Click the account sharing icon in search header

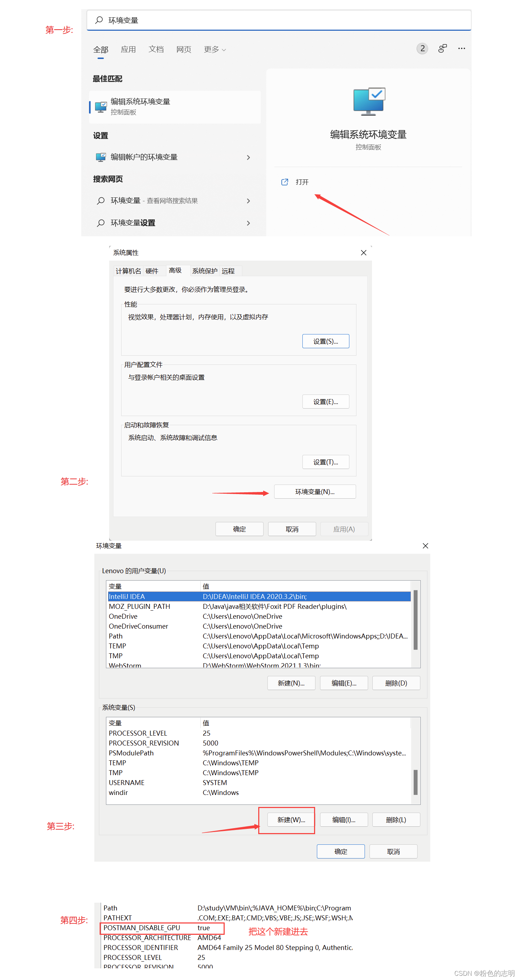(x=442, y=48)
